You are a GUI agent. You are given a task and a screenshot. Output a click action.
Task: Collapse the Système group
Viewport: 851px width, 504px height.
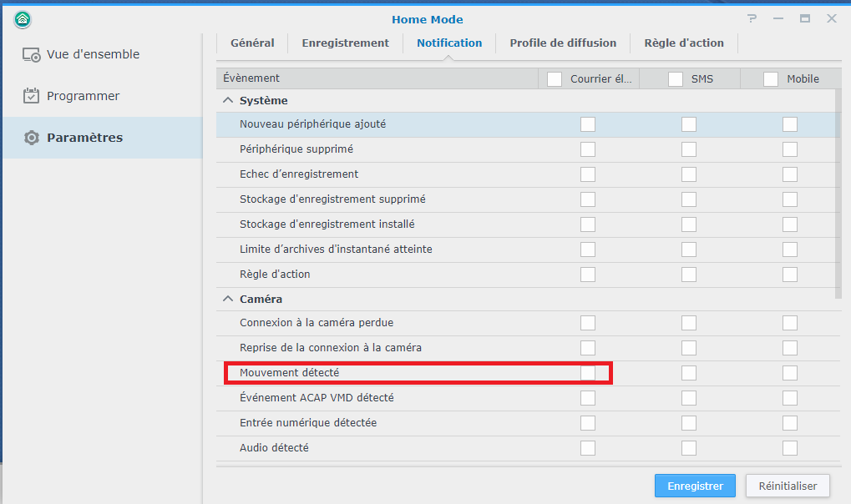pyautogui.click(x=228, y=101)
